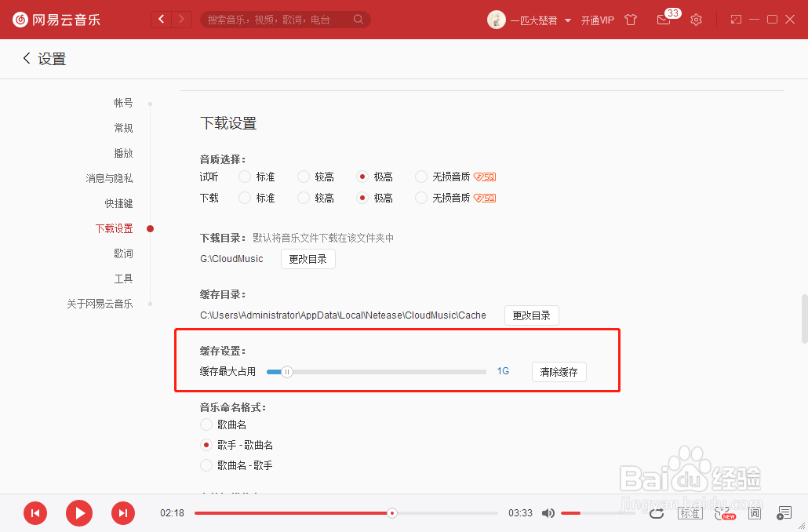Screen dimensions: 808x532
Task: Open the play queue panel
Action: [x=784, y=512]
